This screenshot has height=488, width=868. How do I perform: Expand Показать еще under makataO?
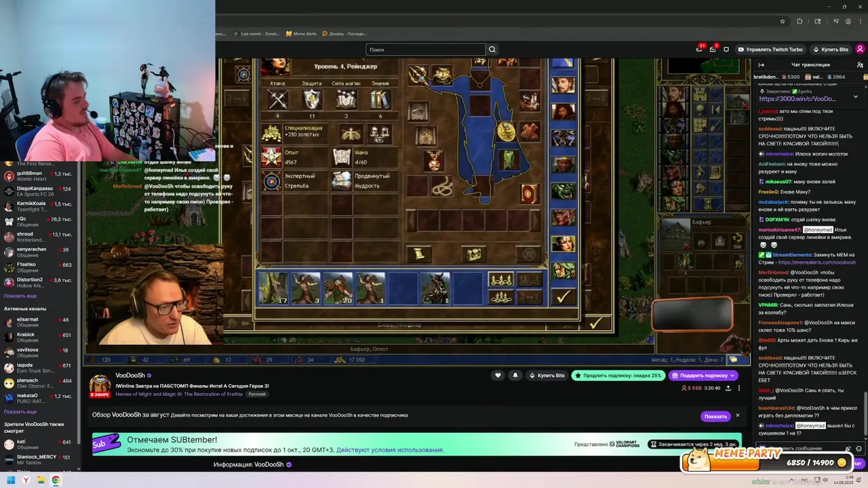[x=20, y=411]
